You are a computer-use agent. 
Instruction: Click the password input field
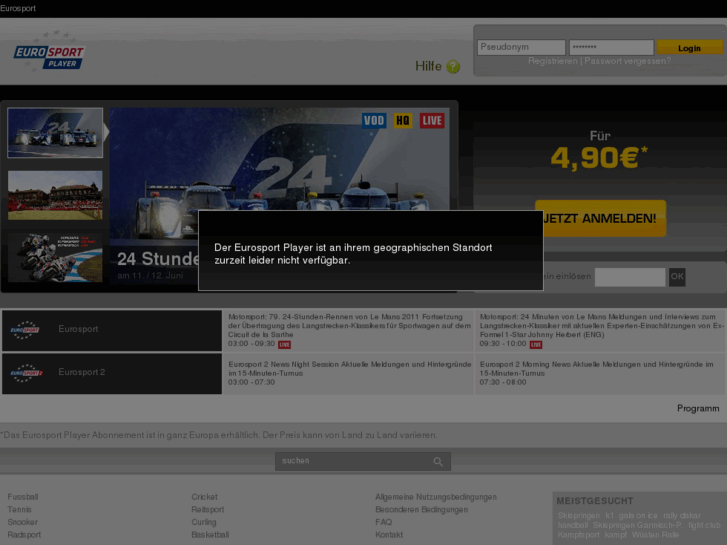tap(611, 47)
